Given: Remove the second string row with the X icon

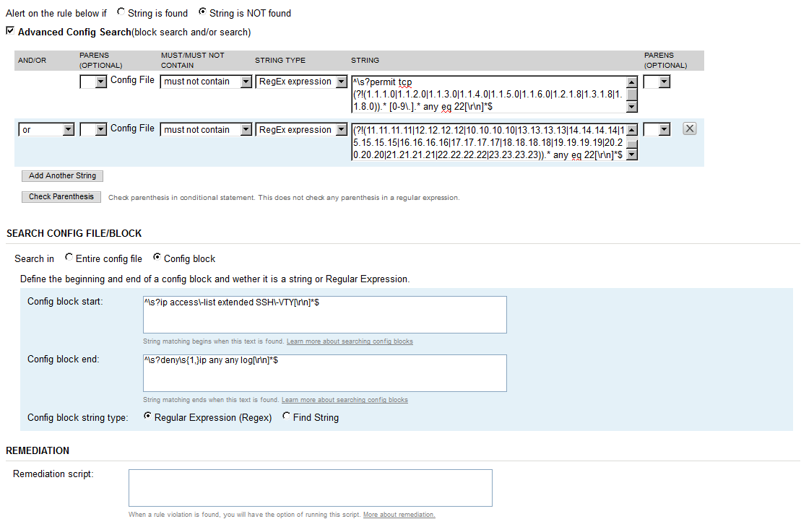Looking at the screenshot, I should 690,128.
